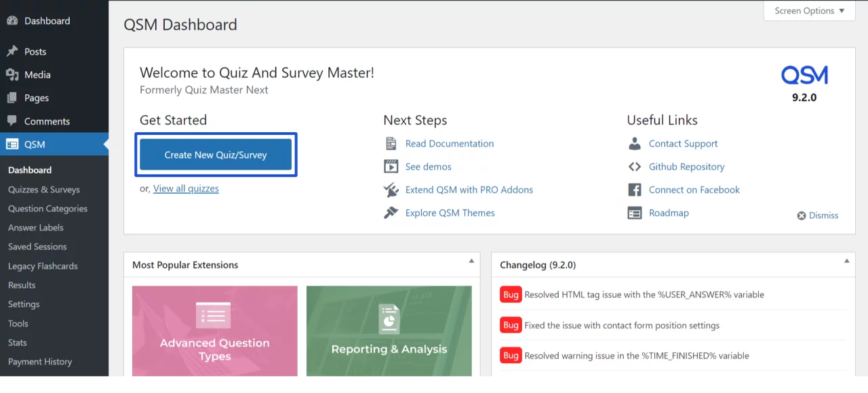The image size is (868, 393).
Task: Open the Read Documentation link
Action: tap(450, 144)
